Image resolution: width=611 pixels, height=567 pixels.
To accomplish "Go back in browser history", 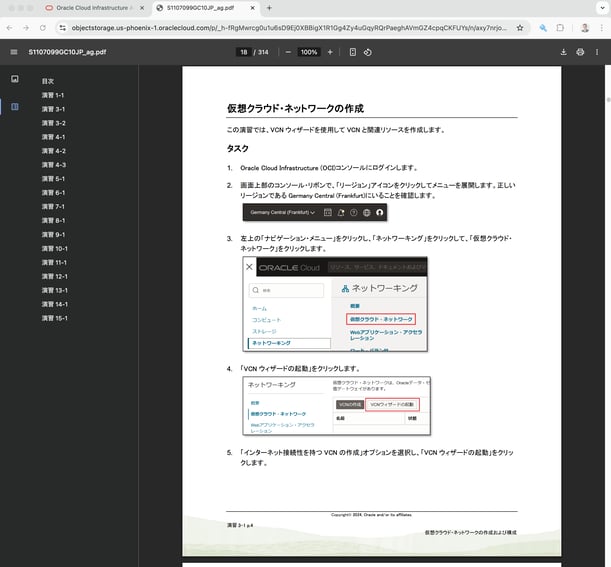I will click(x=9, y=28).
